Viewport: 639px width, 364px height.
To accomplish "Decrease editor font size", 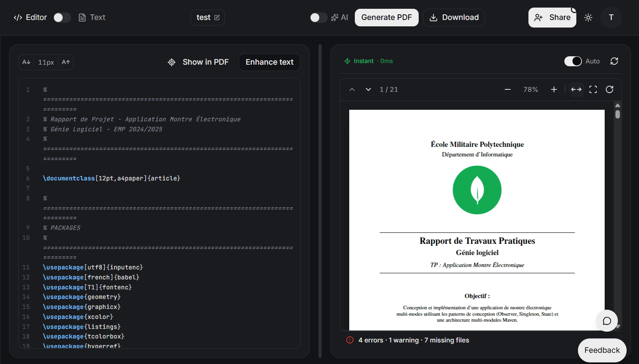I will (26, 62).
